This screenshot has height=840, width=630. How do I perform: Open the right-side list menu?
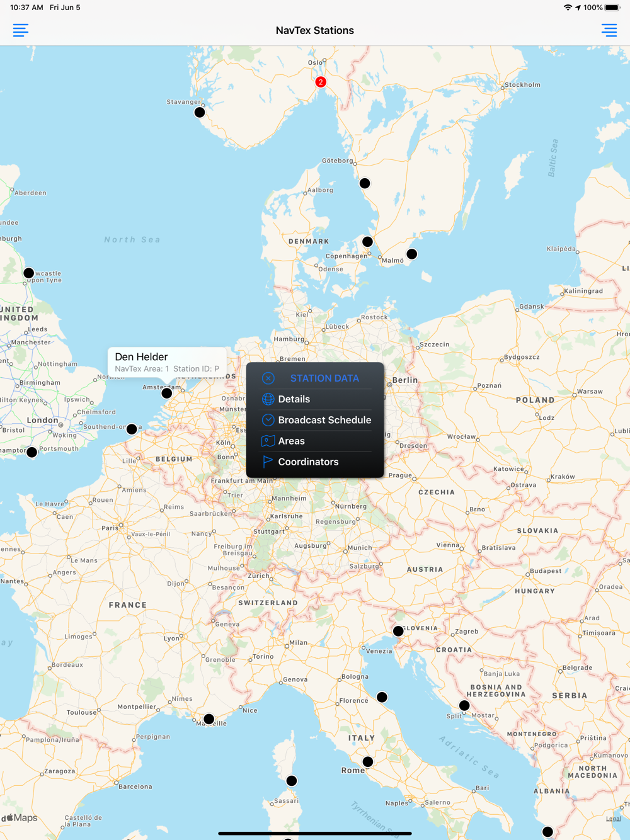609,30
